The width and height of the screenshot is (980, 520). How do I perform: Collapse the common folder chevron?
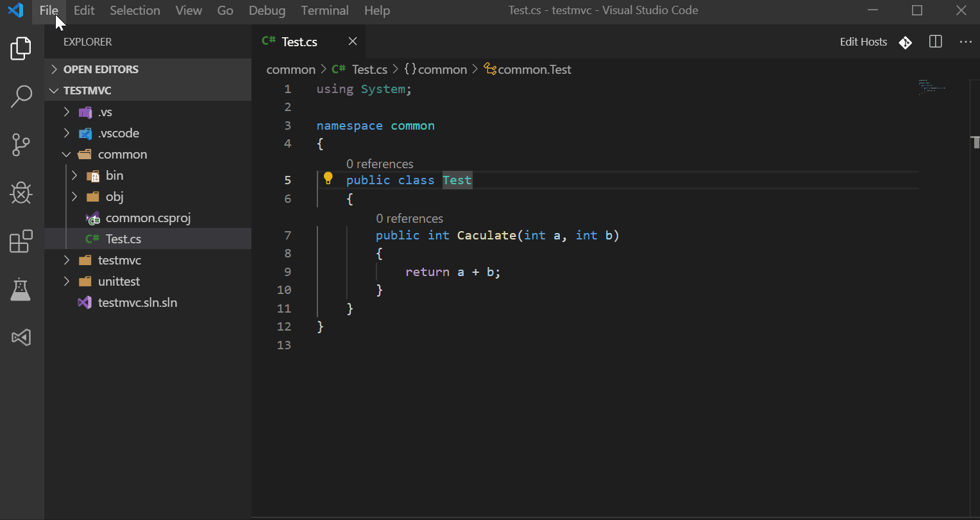[67, 155]
